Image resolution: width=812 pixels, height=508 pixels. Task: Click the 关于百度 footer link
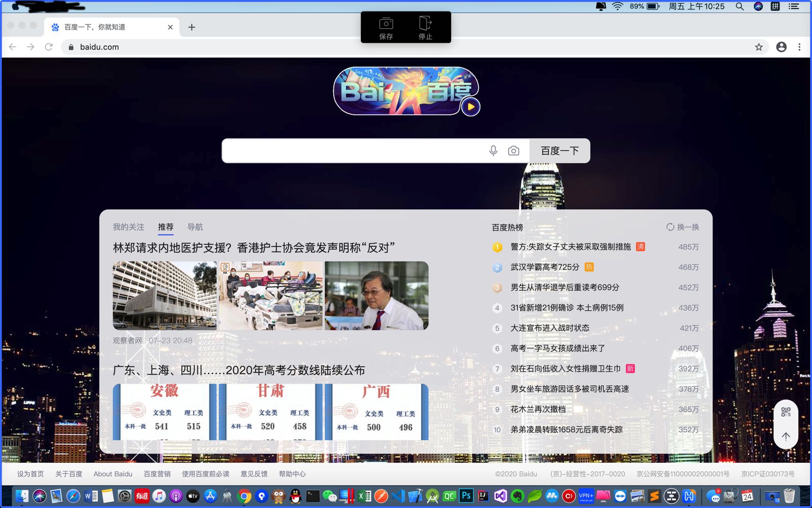(69, 474)
